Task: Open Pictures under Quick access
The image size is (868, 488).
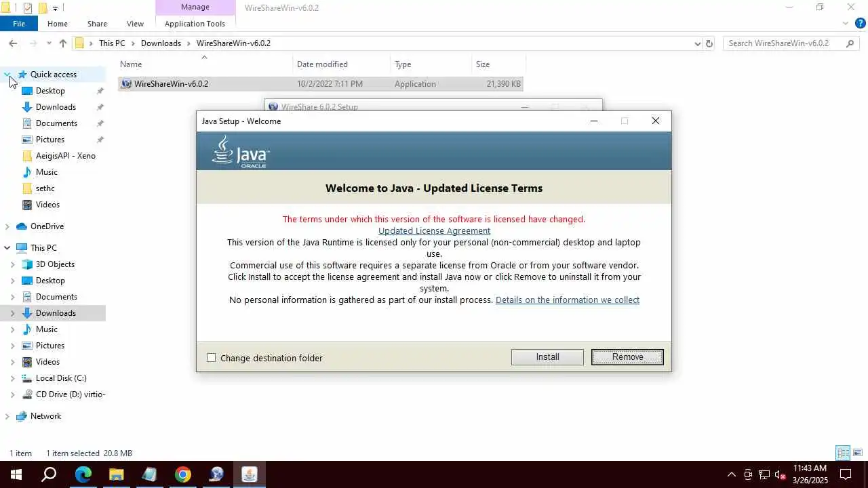Action: point(50,140)
